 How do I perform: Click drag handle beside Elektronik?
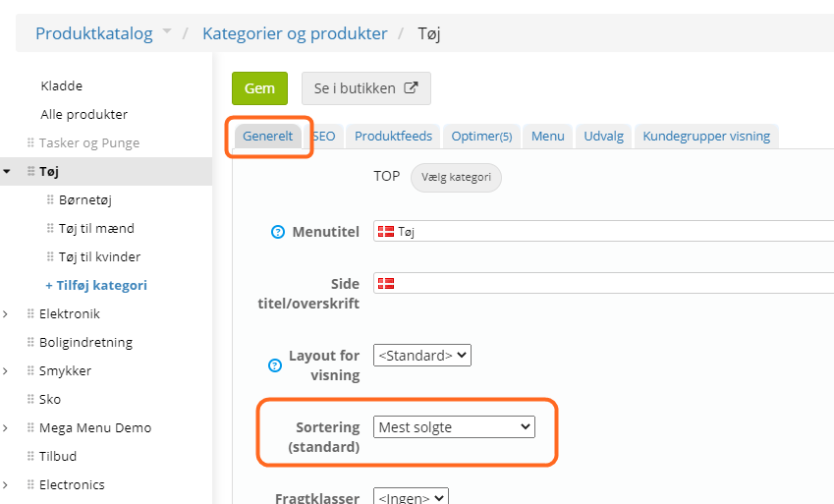click(x=30, y=314)
